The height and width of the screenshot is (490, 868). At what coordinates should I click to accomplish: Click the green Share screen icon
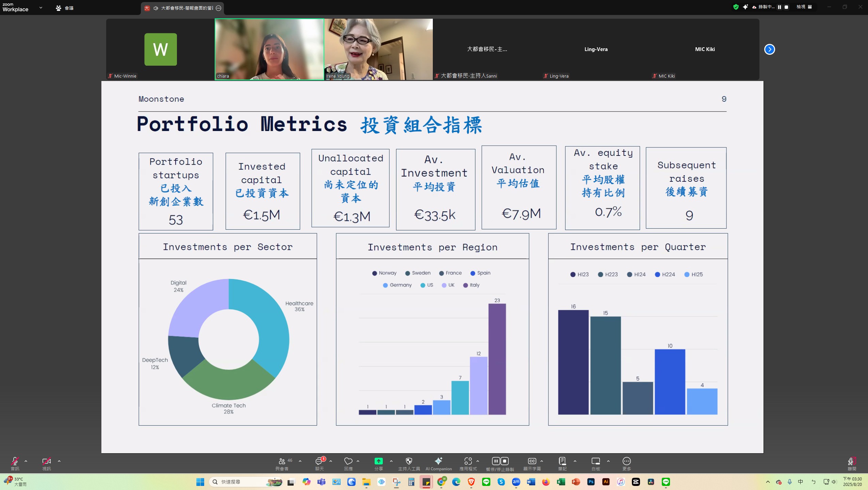(x=378, y=461)
